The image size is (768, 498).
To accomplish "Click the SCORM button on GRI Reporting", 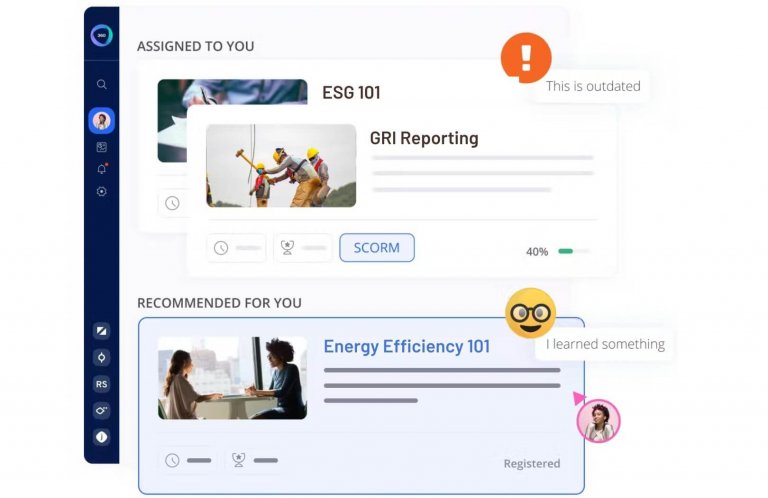I will point(377,248).
